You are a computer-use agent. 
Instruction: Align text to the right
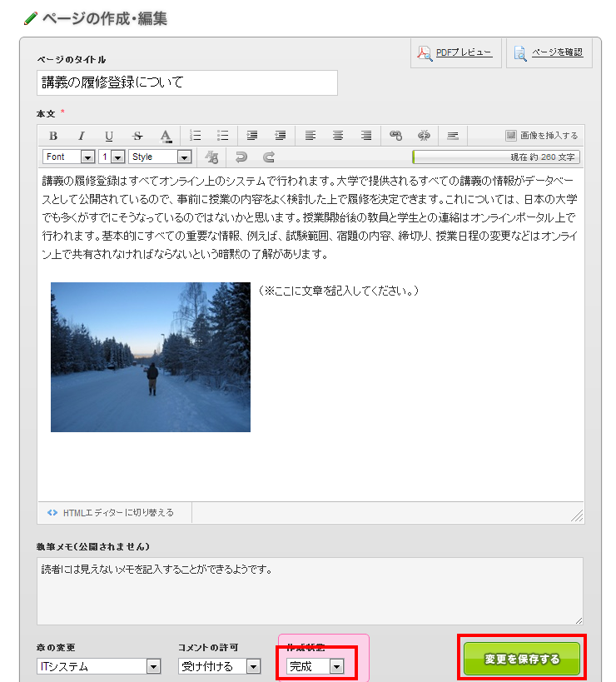pyautogui.click(x=366, y=136)
